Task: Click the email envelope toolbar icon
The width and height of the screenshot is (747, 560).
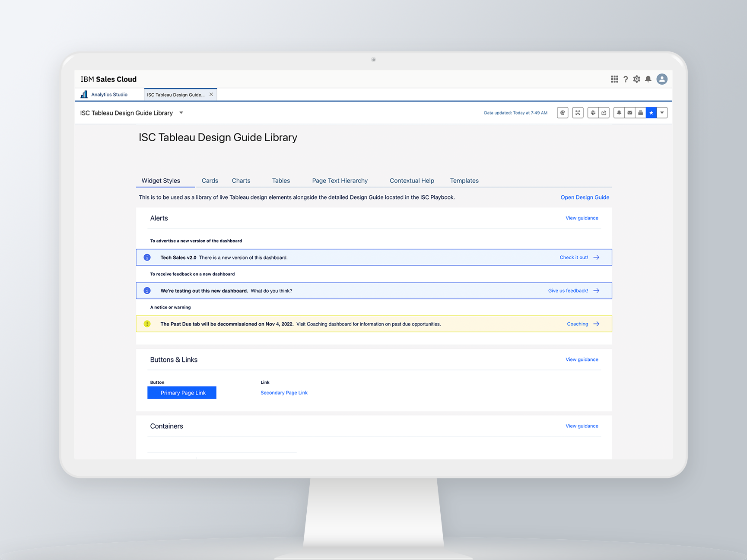Action: 630,113
